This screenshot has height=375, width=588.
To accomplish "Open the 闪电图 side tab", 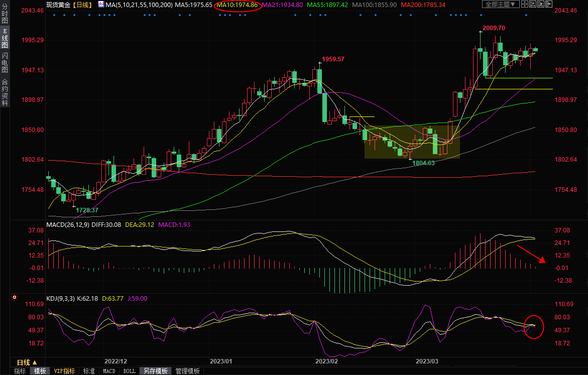I will point(5,62).
